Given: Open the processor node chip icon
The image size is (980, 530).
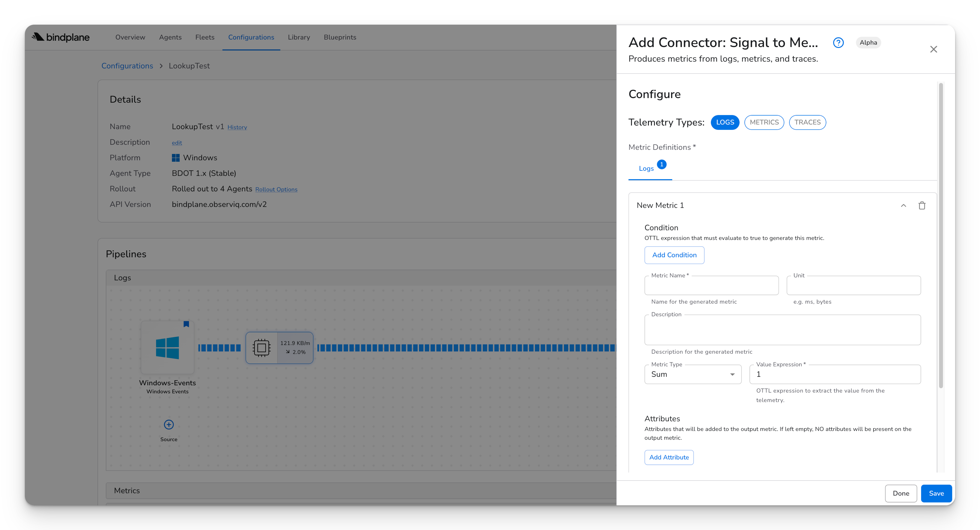Looking at the screenshot, I should (x=261, y=348).
